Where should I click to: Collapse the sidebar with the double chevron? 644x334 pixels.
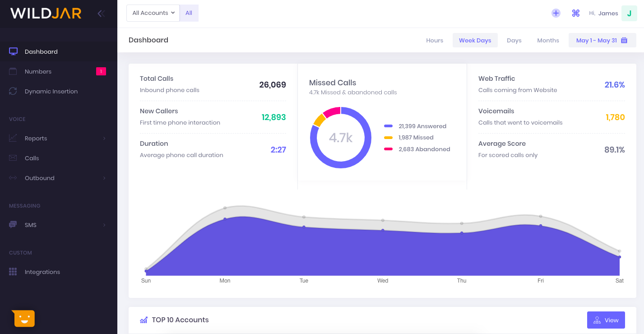click(101, 13)
